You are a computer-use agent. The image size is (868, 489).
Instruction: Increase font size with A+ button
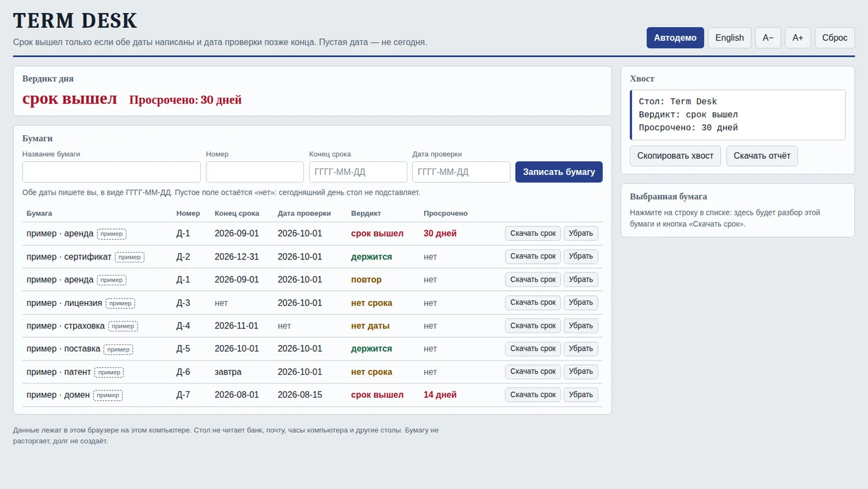[x=798, y=38]
